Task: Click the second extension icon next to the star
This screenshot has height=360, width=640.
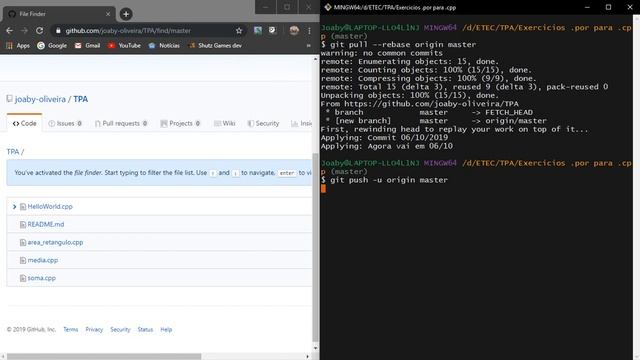Action: [272, 31]
